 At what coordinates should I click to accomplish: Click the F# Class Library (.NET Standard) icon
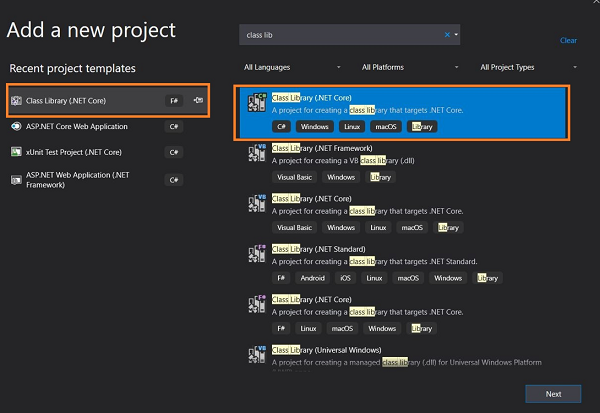click(x=257, y=254)
